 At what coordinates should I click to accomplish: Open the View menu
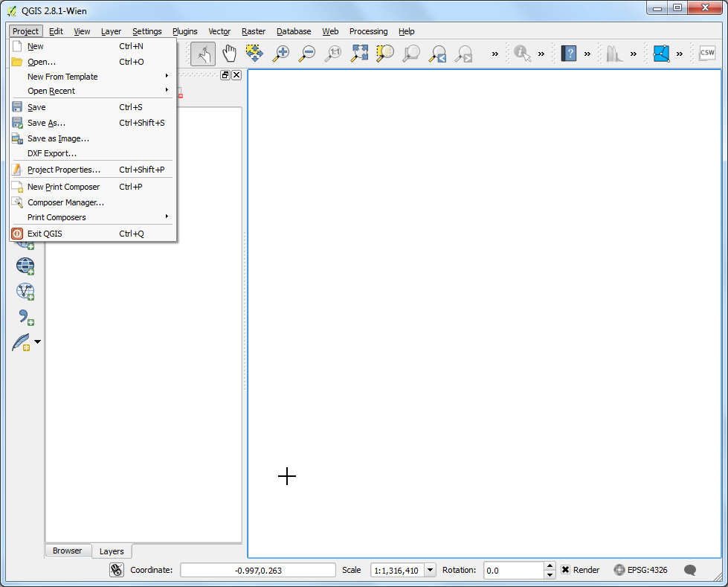[x=82, y=31]
